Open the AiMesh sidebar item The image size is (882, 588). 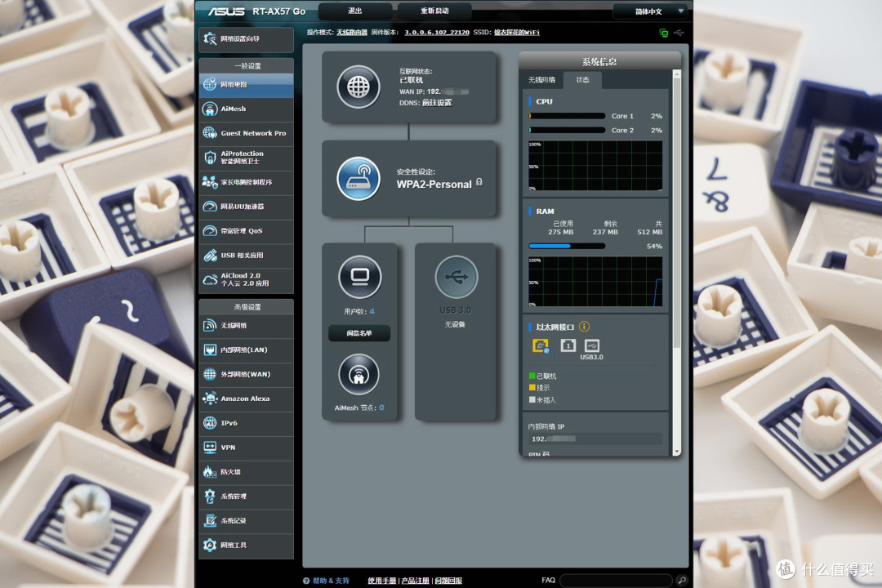[x=246, y=109]
